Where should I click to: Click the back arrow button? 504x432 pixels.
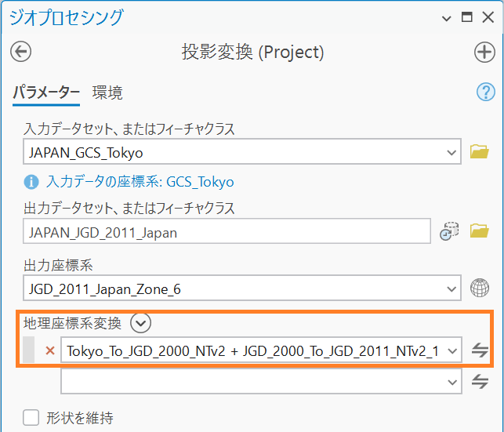(20, 52)
